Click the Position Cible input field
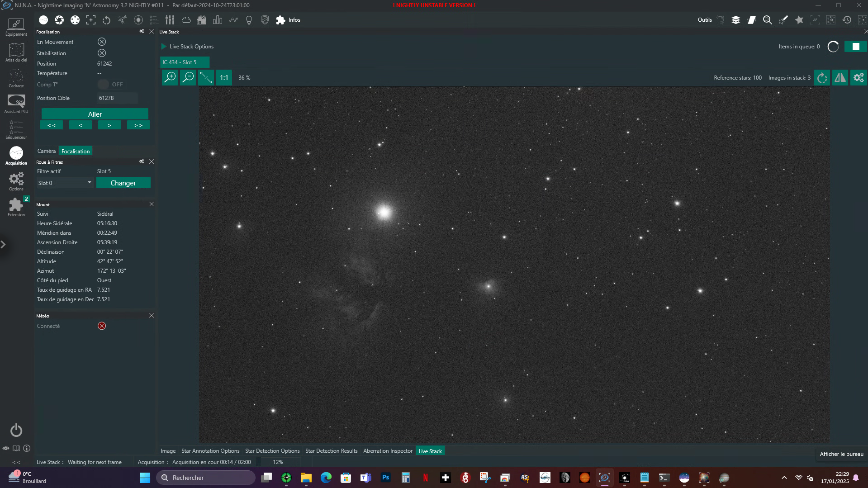This screenshot has width=868, height=488. point(117,98)
